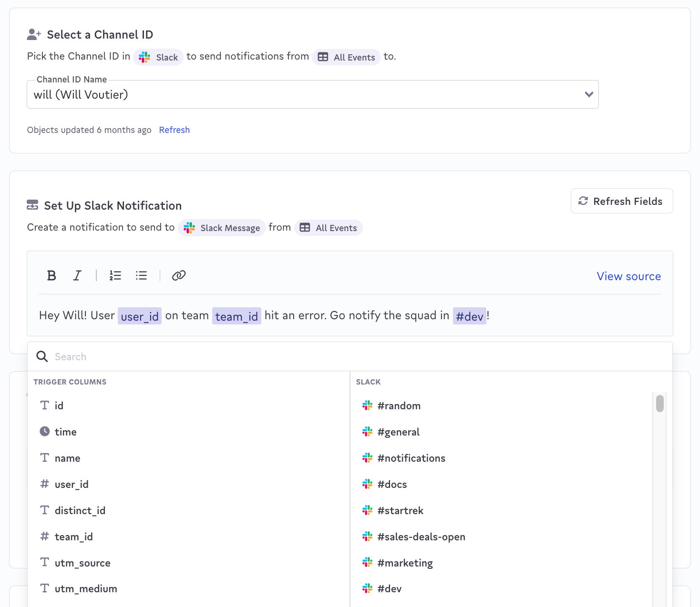The height and width of the screenshot is (607, 700).
Task: Click the Slack icon beside #random
Action: point(367,405)
